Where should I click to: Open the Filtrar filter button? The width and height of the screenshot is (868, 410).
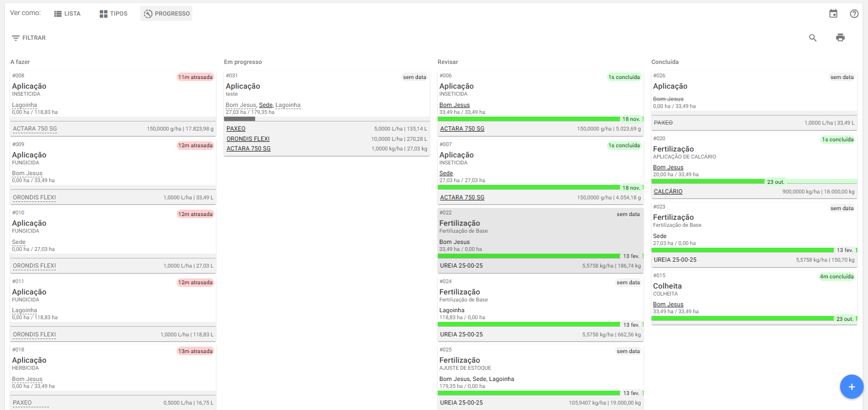[x=29, y=38]
